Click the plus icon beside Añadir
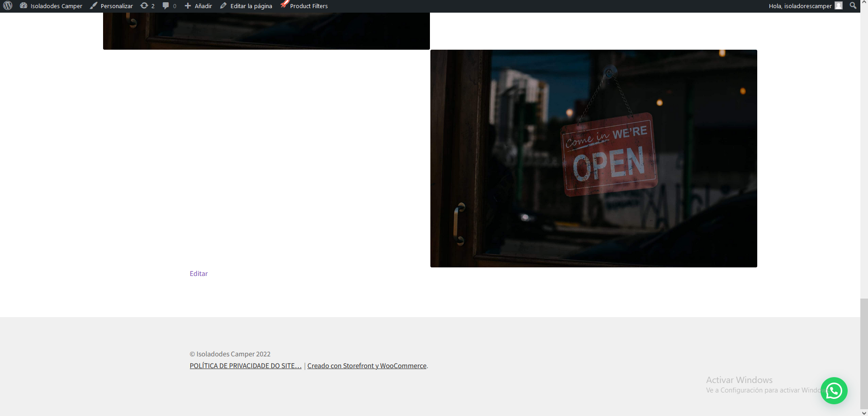The image size is (868, 416). [188, 6]
